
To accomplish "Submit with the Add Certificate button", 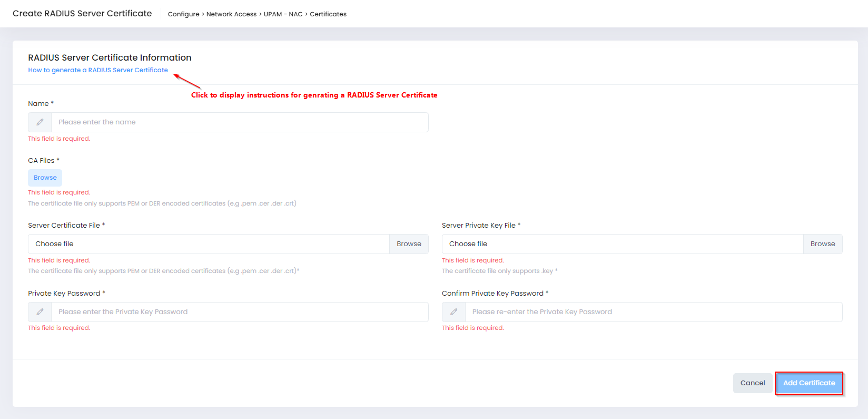I will [808, 383].
